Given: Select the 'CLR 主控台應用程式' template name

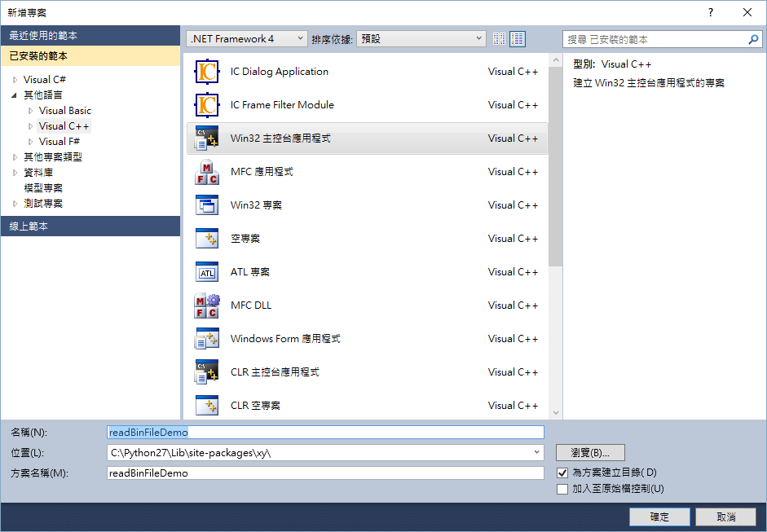Looking at the screenshot, I should tap(275, 372).
